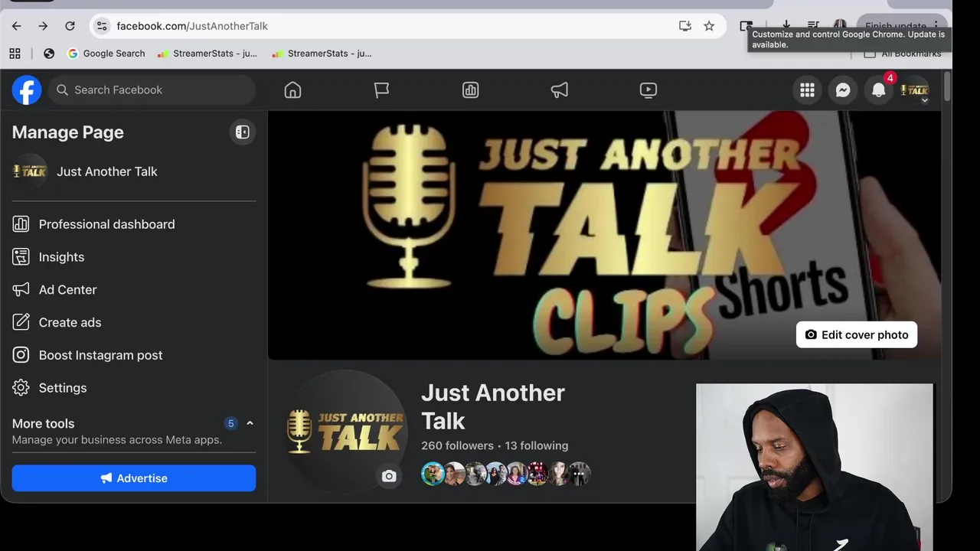Open the Video play icon in top nav
Viewport: 980px width, 551px height.
[x=648, y=90]
